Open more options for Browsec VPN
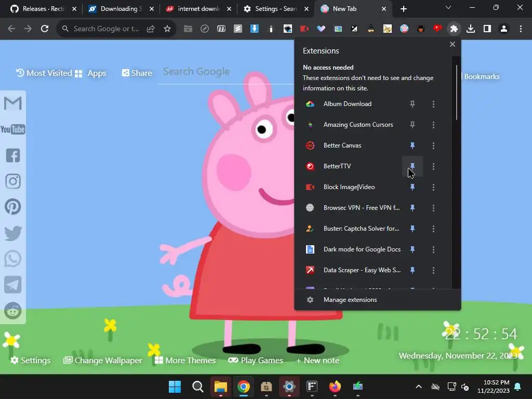This screenshot has height=399, width=532. (433, 208)
